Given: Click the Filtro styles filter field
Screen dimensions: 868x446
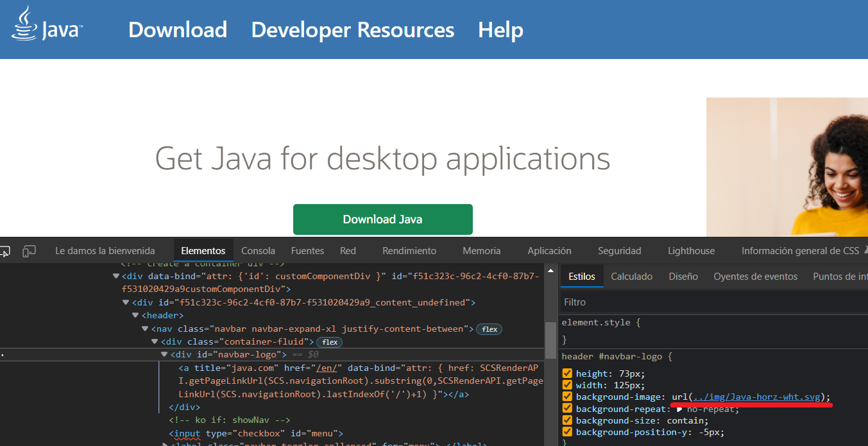Looking at the screenshot, I should pyautogui.click(x=713, y=302).
